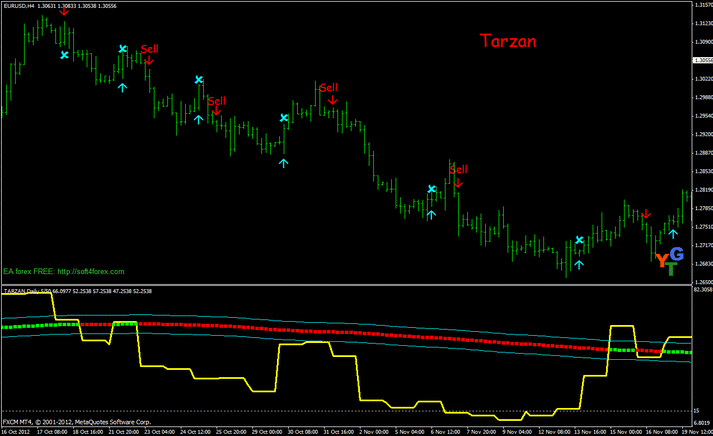713x436 pixels.
Task: Click the unlabeled red arrow left of YTG logo
Action: tap(646, 214)
